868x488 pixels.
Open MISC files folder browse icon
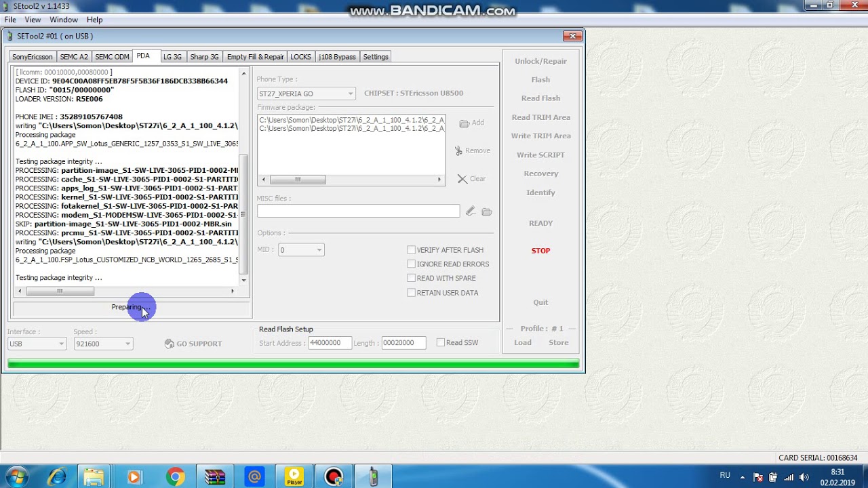click(x=487, y=211)
